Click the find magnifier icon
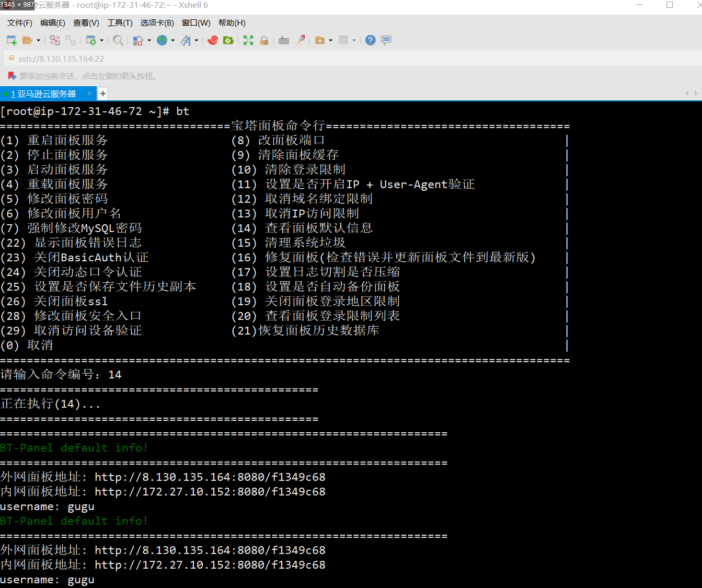 pos(118,40)
